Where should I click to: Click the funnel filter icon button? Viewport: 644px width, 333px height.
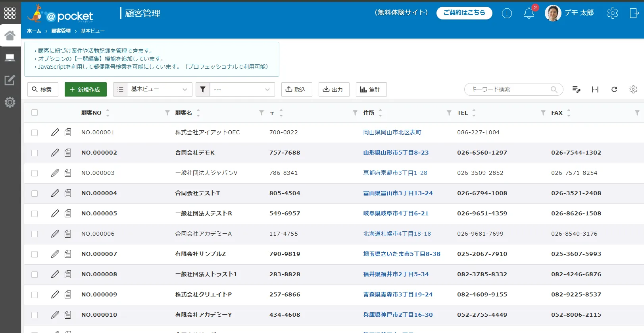pos(203,89)
